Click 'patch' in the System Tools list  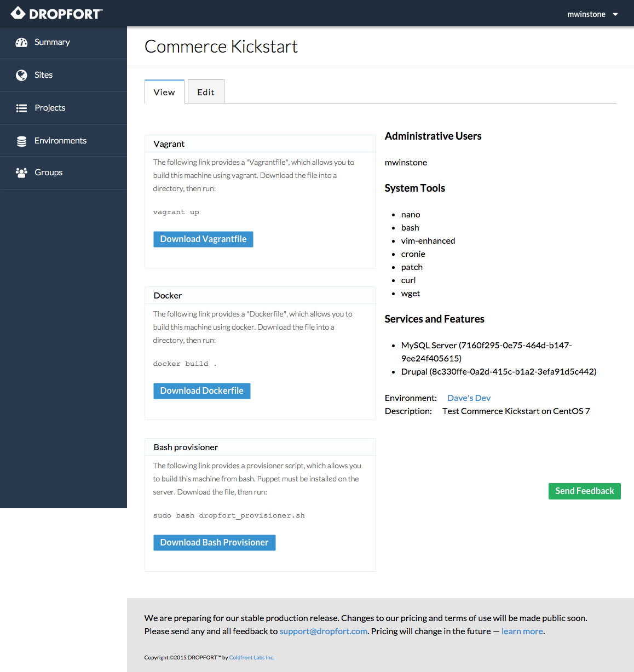coord(412,267)
